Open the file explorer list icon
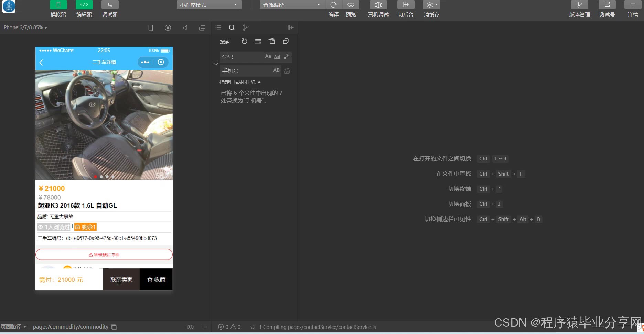The image size is (644, 334). click(x=218, y=27)
